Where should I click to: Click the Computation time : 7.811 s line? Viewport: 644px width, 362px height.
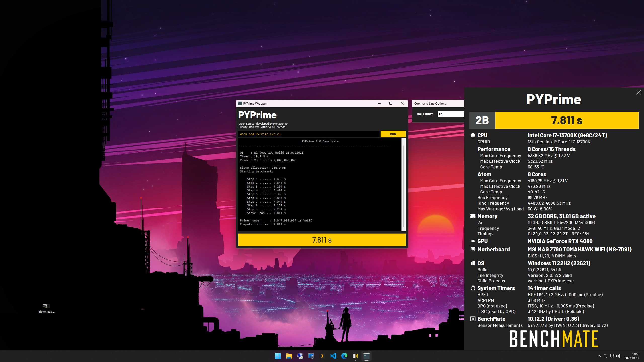[263, 224]
